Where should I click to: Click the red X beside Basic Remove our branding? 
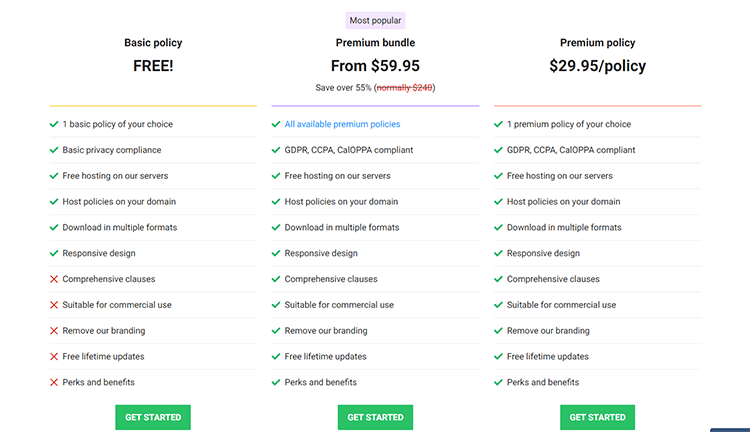pyautogui.click(x=54, y=331)
